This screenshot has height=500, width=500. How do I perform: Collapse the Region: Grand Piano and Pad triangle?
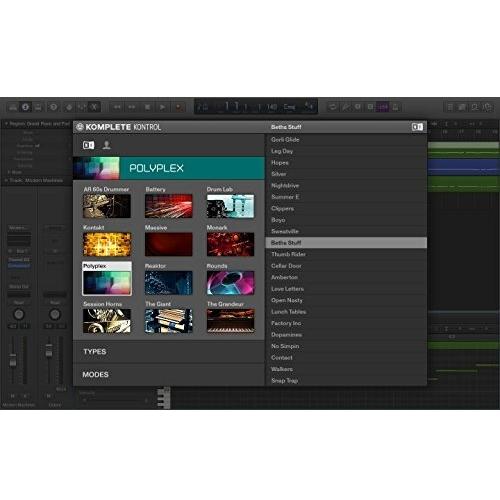point(6,124)
